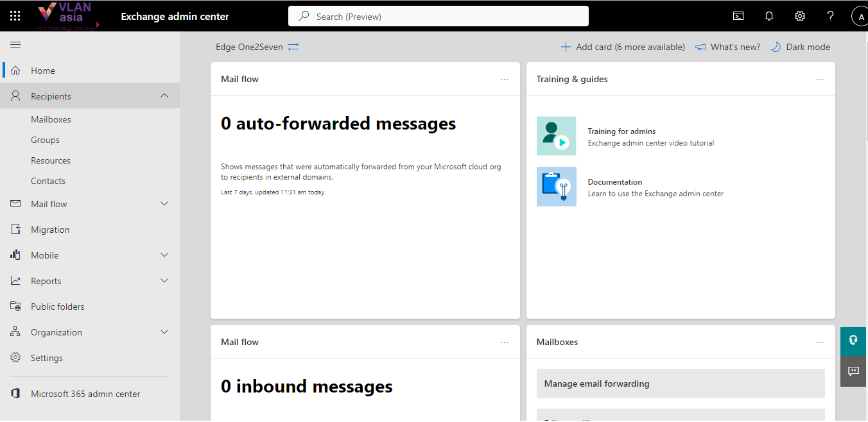Open Mailboxes card more options
The image size is (868, 422).
(x=820, y=342)
